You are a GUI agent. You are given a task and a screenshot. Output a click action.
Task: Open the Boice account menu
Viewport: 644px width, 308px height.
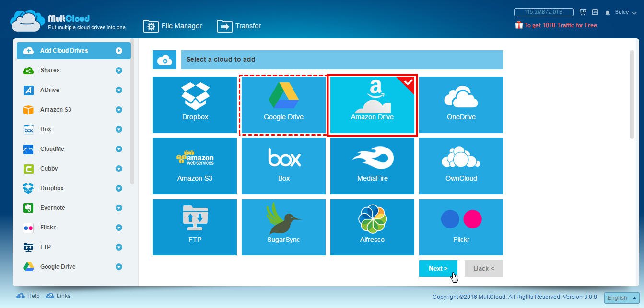point(625,12)
